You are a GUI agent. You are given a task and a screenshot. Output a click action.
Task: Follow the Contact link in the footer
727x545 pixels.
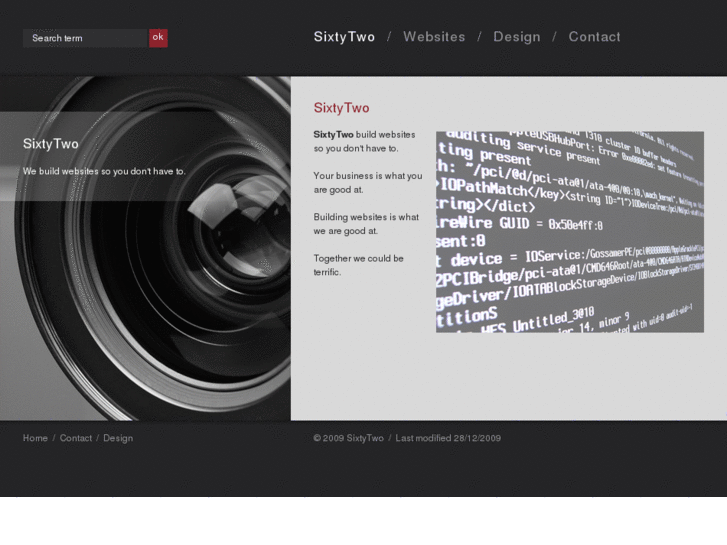tap(76, 438)
